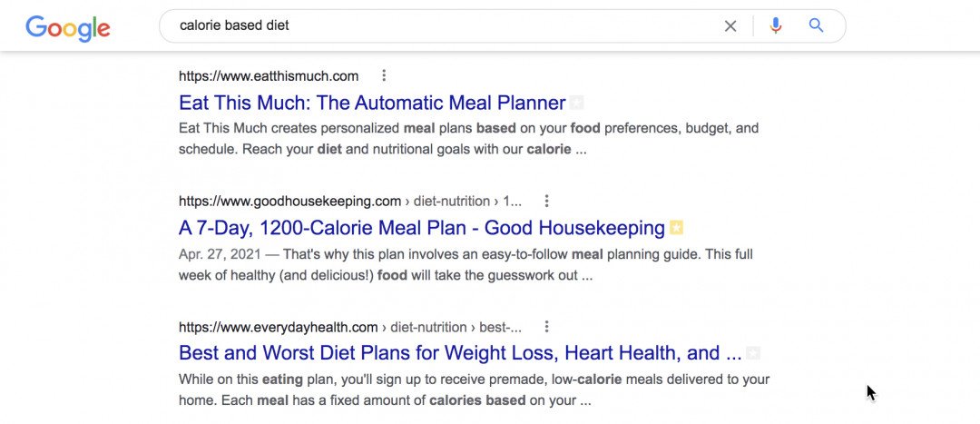
Task: Click the Google logo
Action: tap(67, 27)
